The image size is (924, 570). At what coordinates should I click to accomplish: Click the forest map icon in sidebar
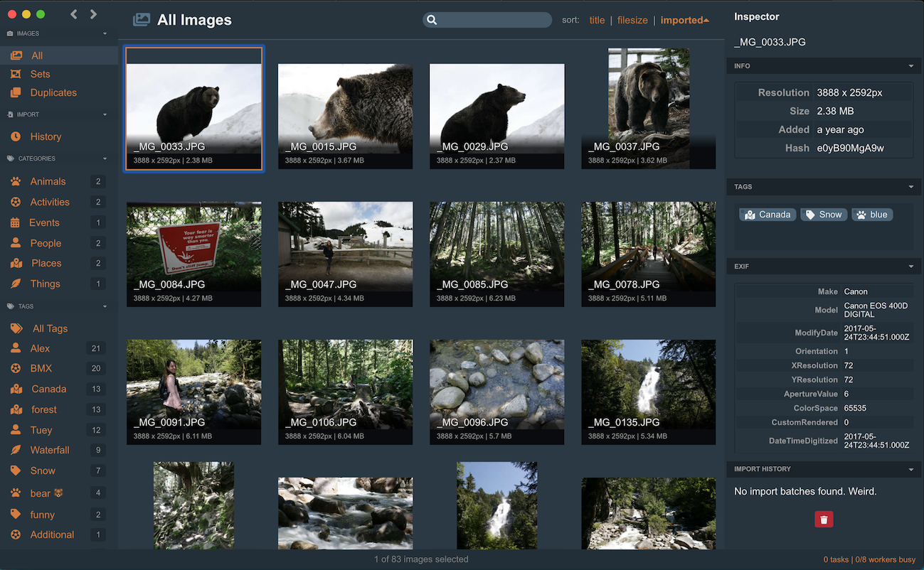click(16, 409)
